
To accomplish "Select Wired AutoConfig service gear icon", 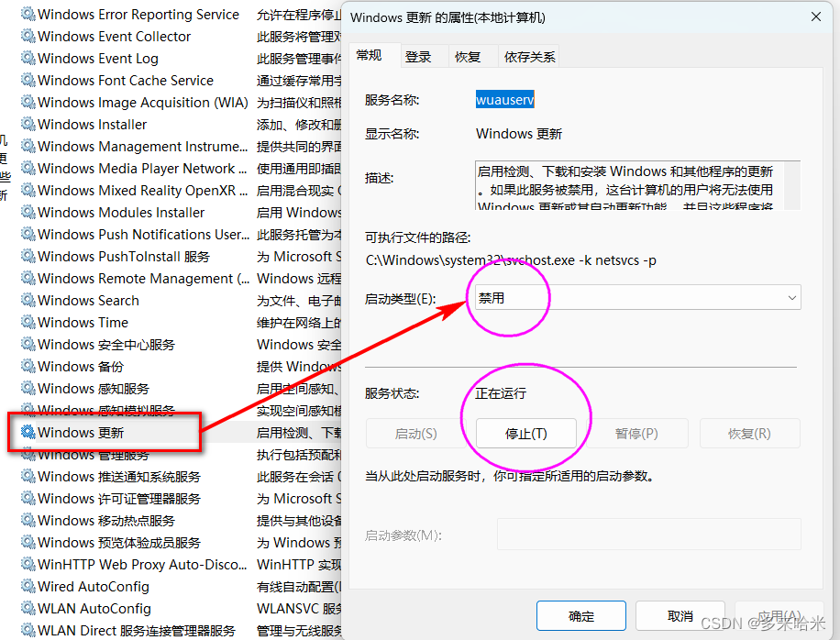I will click(28, 585).
